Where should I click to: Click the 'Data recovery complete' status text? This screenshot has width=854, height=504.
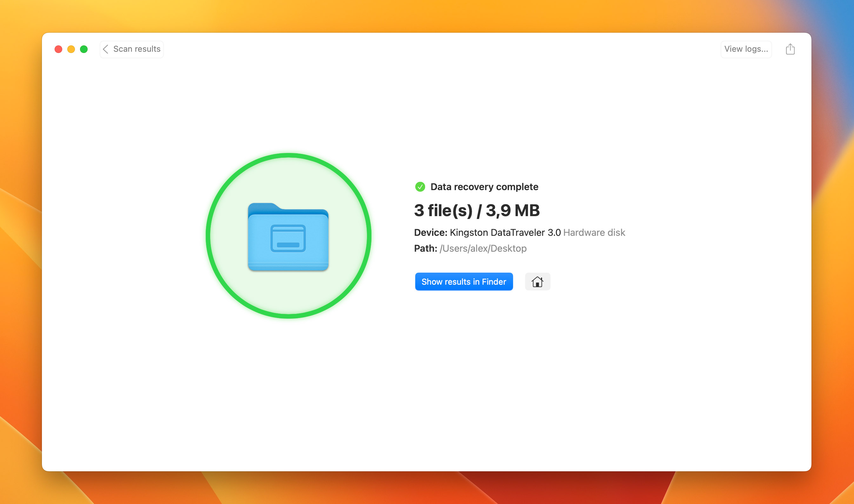pyautogui.click(x=484, y=187)
